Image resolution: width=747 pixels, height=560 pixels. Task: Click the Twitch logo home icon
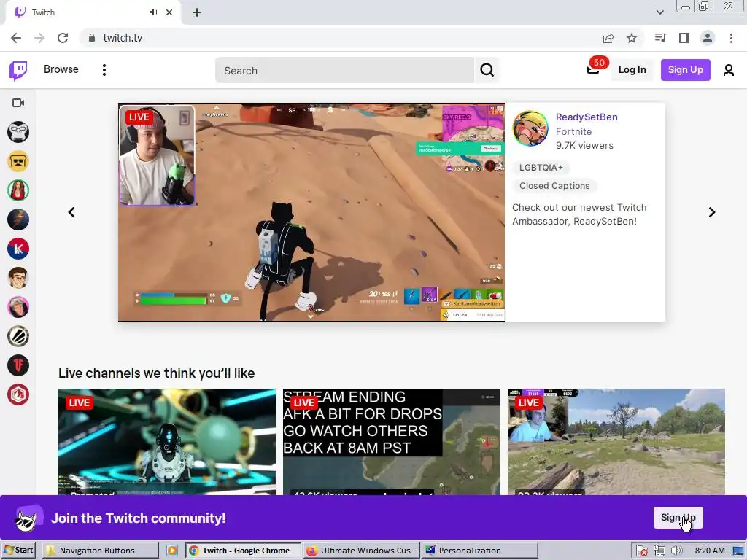pos(18,70)
